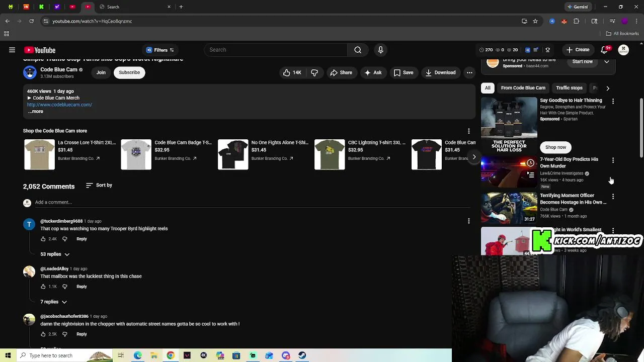Open Sort by comments dropdown
Viewport: 644px width, 362px height.
(99, 185)
